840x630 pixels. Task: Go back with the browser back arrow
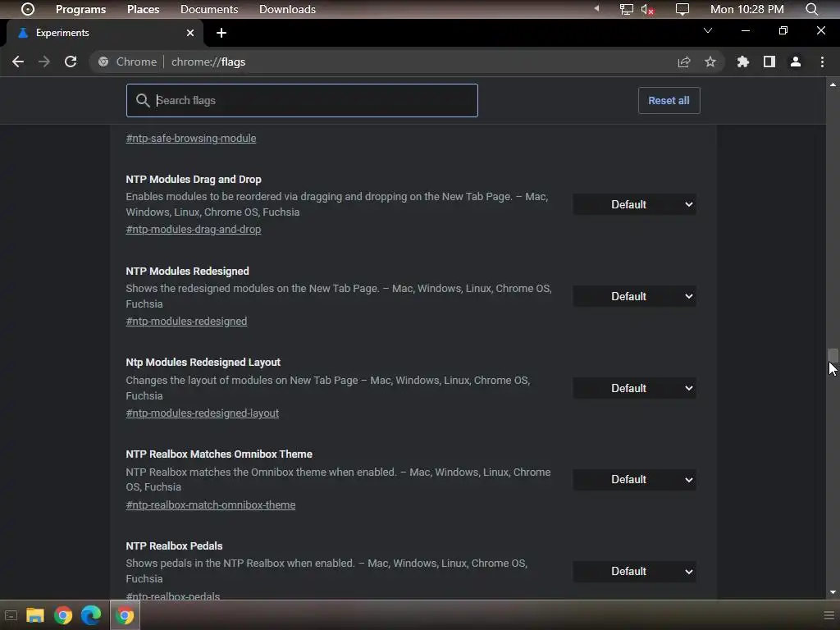click(18, 62)
